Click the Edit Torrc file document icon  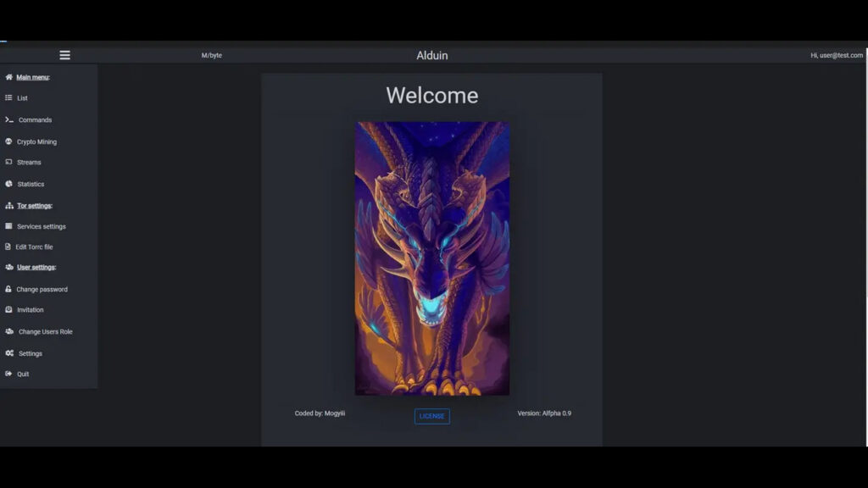click(8, 247)
